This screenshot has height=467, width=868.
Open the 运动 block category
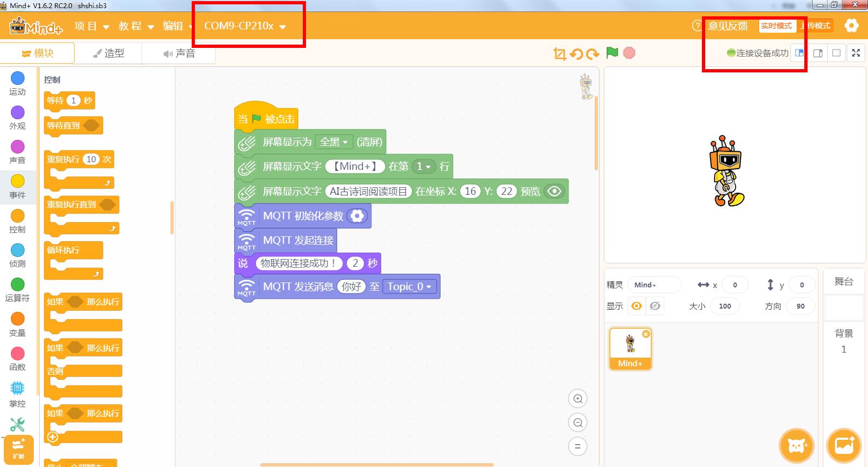[17, 84]
